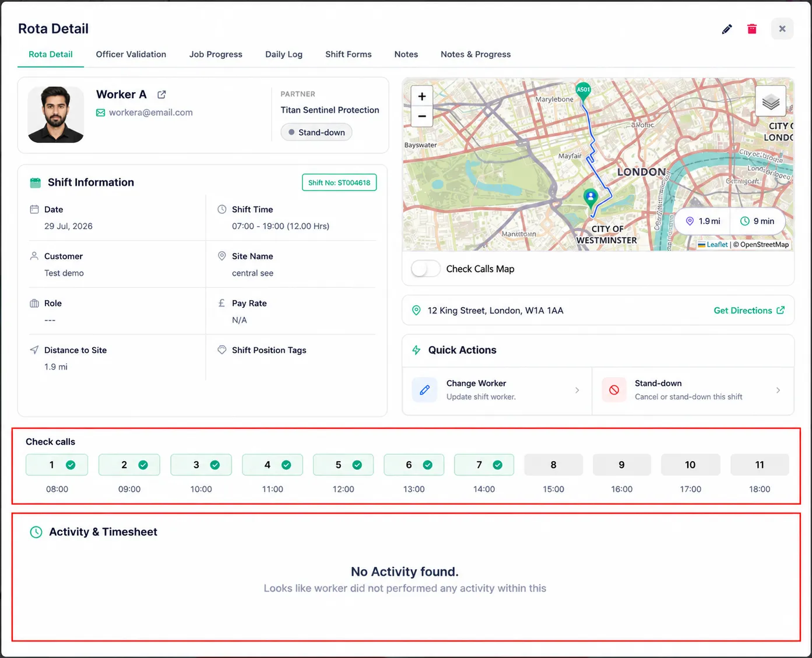Click the A501 start marker on map

(583, 92)
